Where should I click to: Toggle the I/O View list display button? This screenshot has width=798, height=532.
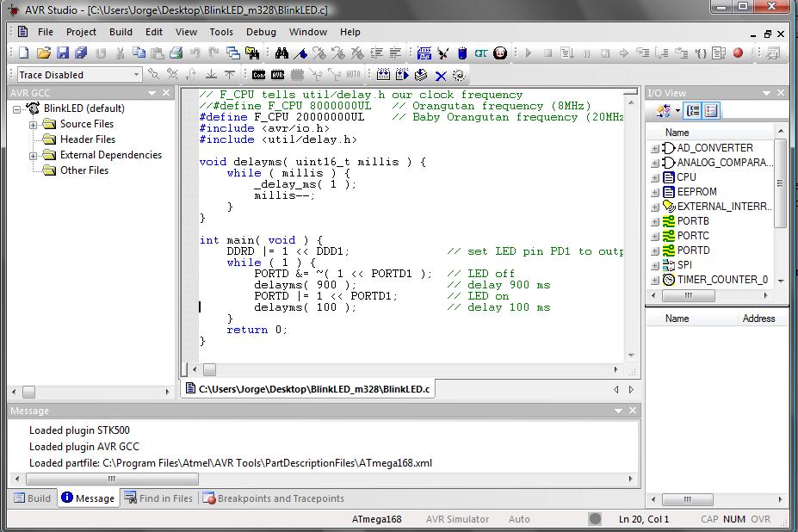711,111
